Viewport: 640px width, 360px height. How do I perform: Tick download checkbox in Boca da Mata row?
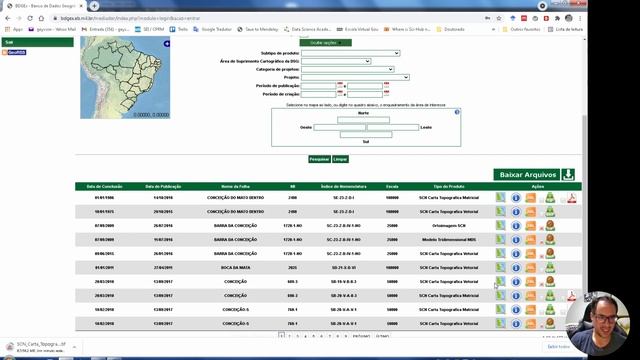click(542, 270)
